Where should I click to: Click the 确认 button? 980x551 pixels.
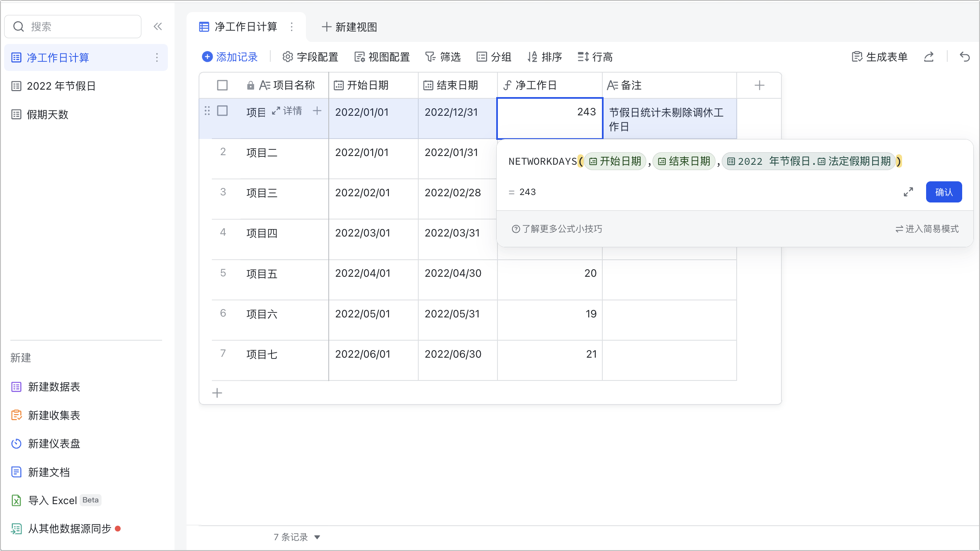(x=944, y=192)
